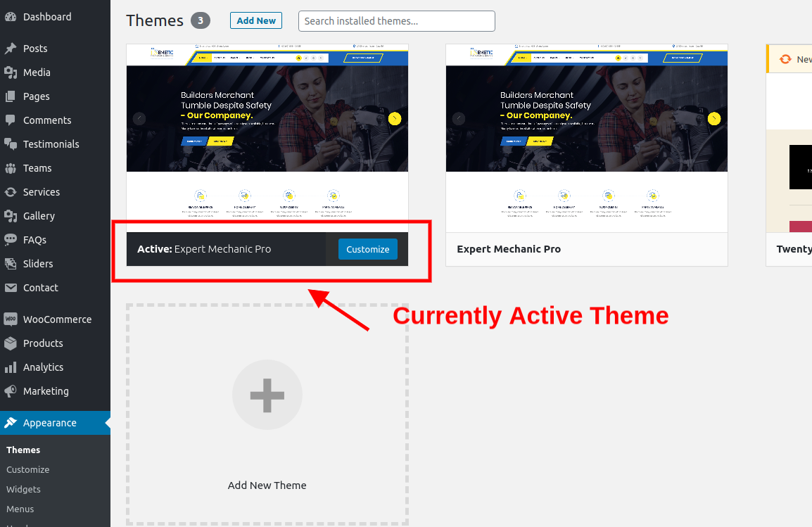Open the Themes submenu item
812x527 pixels.
click(23, 450)
